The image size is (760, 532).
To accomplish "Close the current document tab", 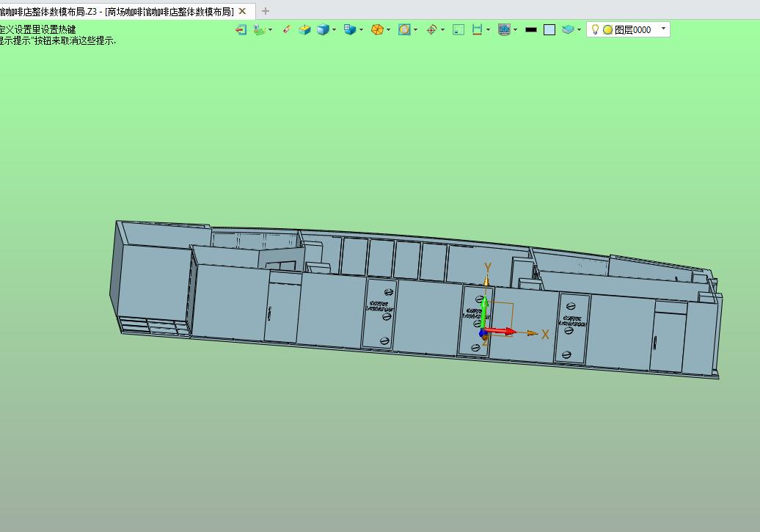I will (x=243, y=11).
